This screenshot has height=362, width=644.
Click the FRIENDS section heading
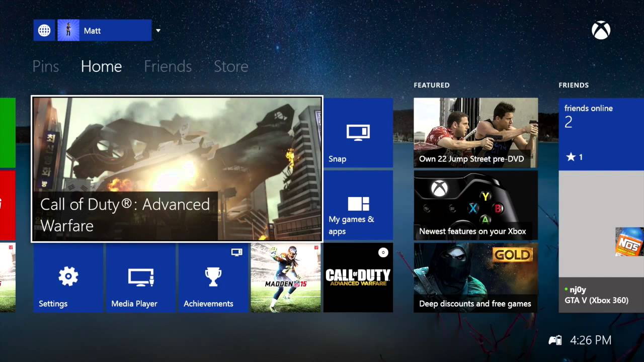[574, 85]
